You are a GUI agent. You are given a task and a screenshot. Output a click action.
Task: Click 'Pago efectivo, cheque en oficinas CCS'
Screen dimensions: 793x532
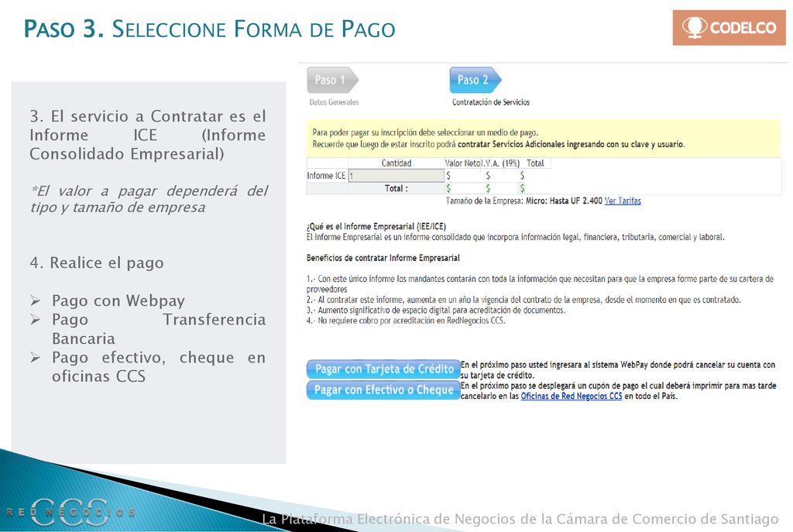click(158, 366)
